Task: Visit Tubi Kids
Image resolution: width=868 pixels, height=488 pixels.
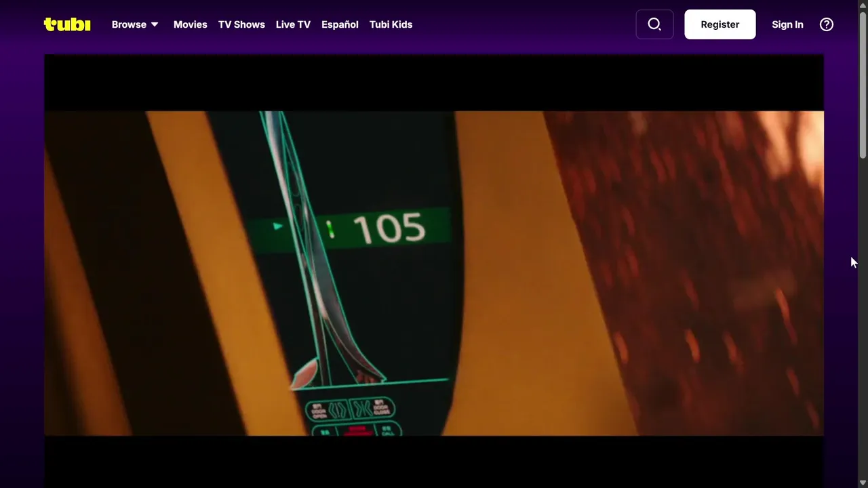Action: click(x=391, y=24)
